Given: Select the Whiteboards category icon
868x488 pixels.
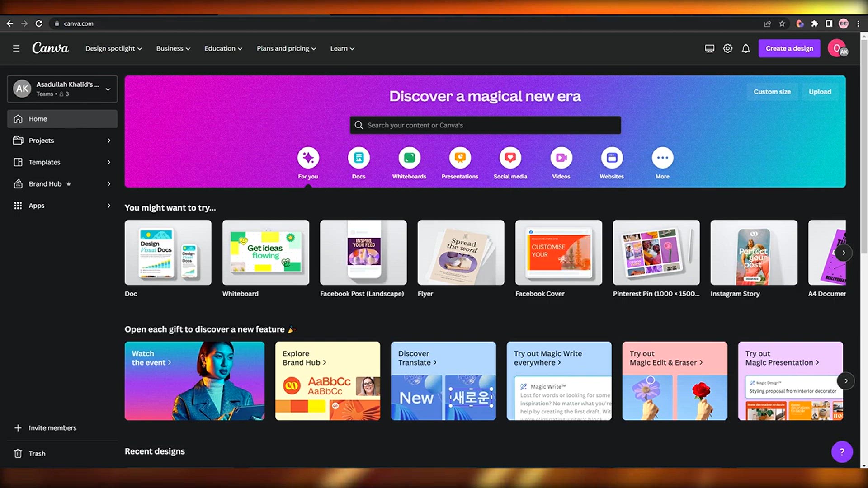Looking at the screenshot, I should pyautogui.click(x=410, y=158).
